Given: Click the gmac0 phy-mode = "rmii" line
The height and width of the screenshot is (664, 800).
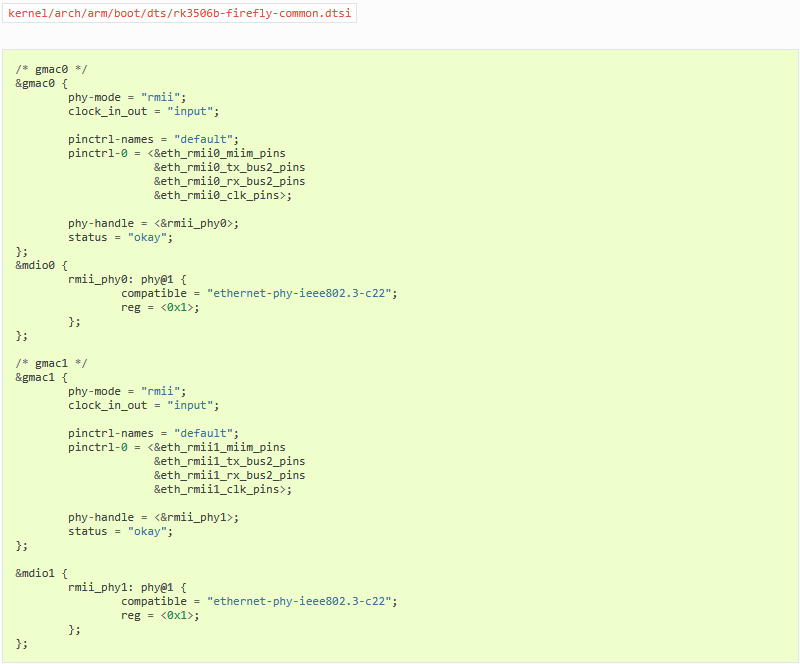Looking at the screenshot, I should point(127,97).
